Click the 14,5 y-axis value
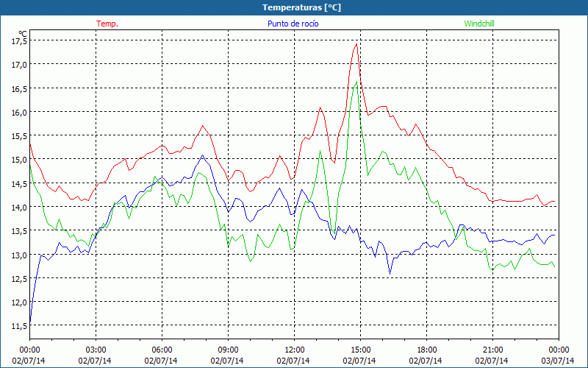Viewport: 588px width, 368px height. (x=19, y=183)
